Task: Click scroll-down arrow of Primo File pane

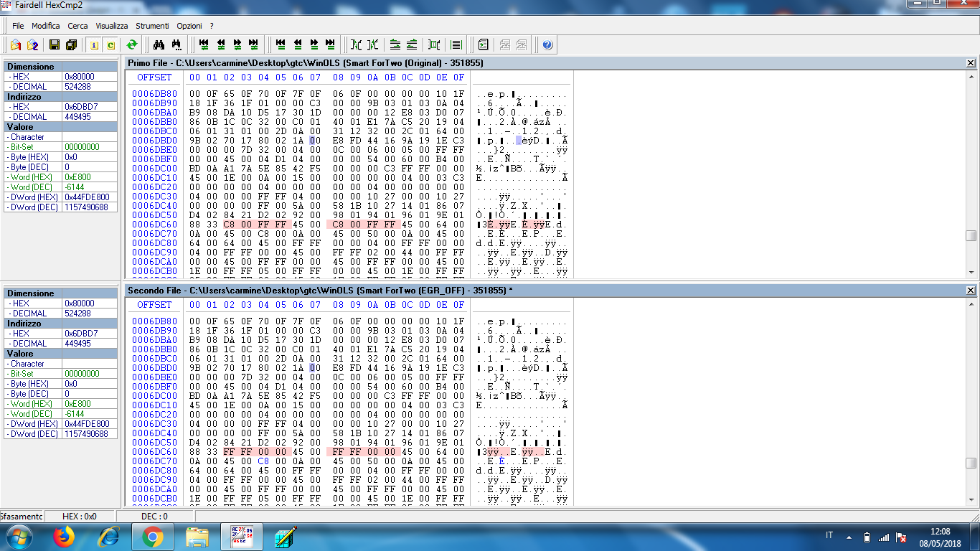Action: pyautogui.click(x=971, y=273)
